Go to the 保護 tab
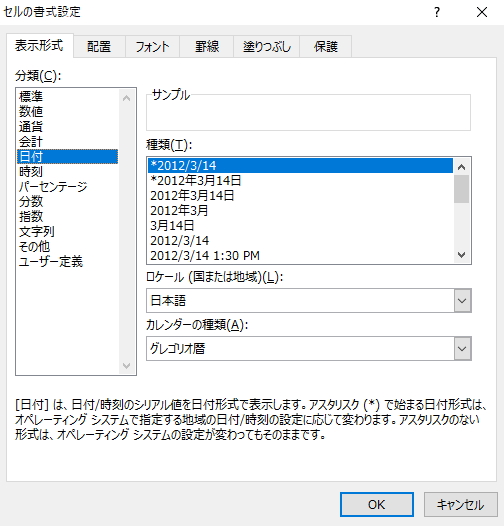The width and height of the screenshot is (504, 526). click(325, 46)
